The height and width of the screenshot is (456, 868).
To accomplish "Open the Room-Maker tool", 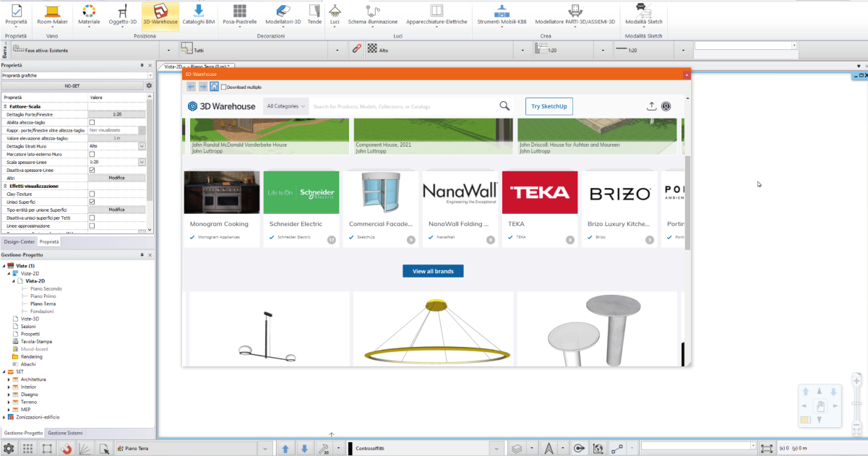I will [52, 14].
